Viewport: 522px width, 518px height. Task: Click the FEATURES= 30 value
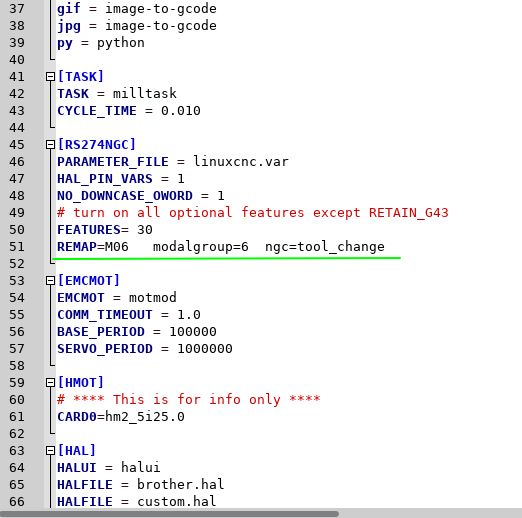(x=145, y=230)
